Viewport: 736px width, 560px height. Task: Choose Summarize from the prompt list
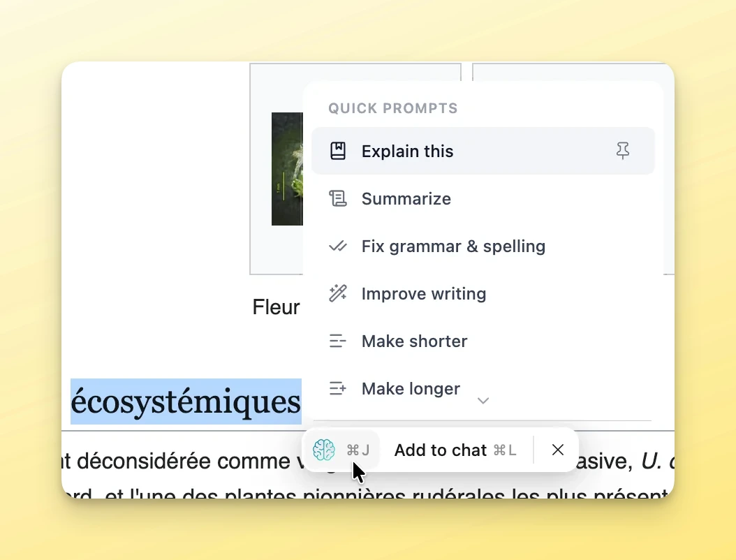[406, 198]
